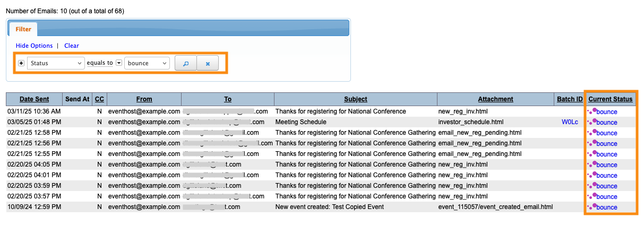
Task: Sort by Current Status column header
Action: (610, 99)
